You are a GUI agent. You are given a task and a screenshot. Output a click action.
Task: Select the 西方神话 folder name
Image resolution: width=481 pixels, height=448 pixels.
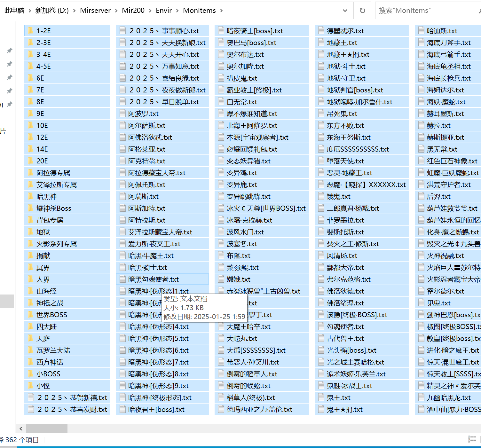(x=50, y=362)
